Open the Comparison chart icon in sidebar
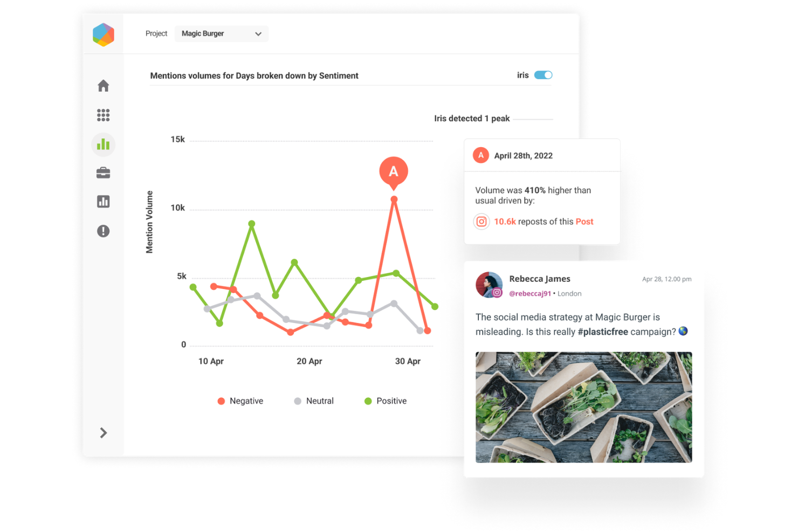The image size is (798, 532). 103,201
